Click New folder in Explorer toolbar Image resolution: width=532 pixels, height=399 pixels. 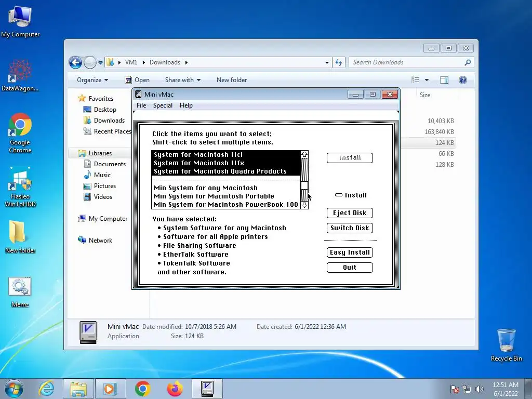[232, 80]
